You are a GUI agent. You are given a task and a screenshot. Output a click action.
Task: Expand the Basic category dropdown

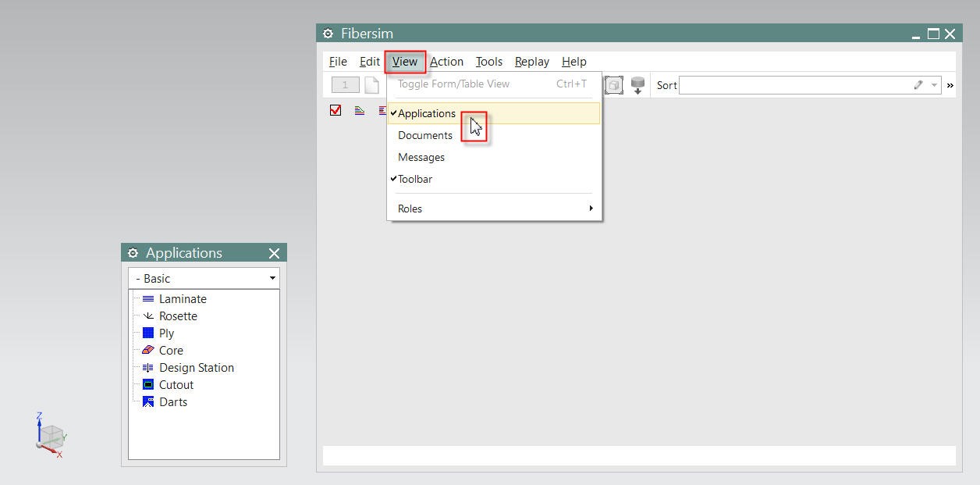(x=272, y=278)
